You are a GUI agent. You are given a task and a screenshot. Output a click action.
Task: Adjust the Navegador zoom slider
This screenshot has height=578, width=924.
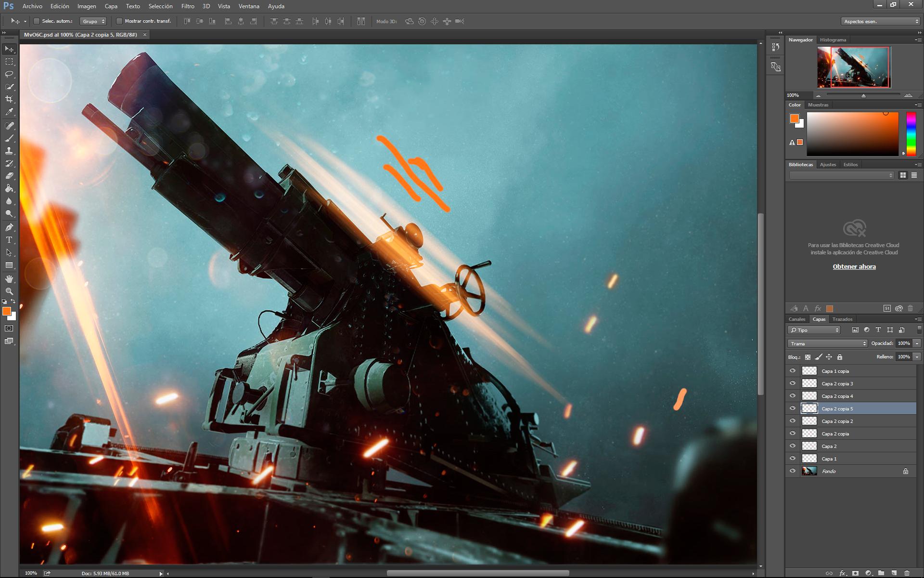pos(863,95)
